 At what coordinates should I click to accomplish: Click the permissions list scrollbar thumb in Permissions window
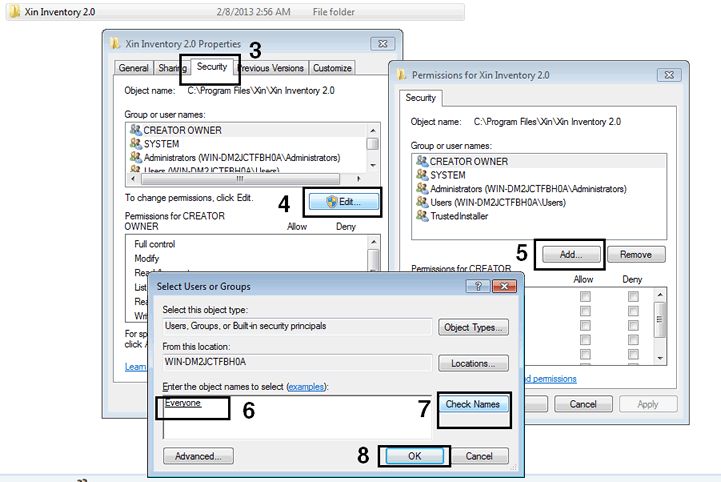pos(660,319)
